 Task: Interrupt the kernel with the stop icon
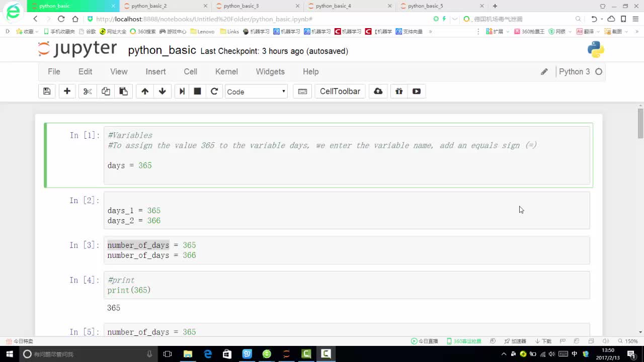[x=198, y=92]
